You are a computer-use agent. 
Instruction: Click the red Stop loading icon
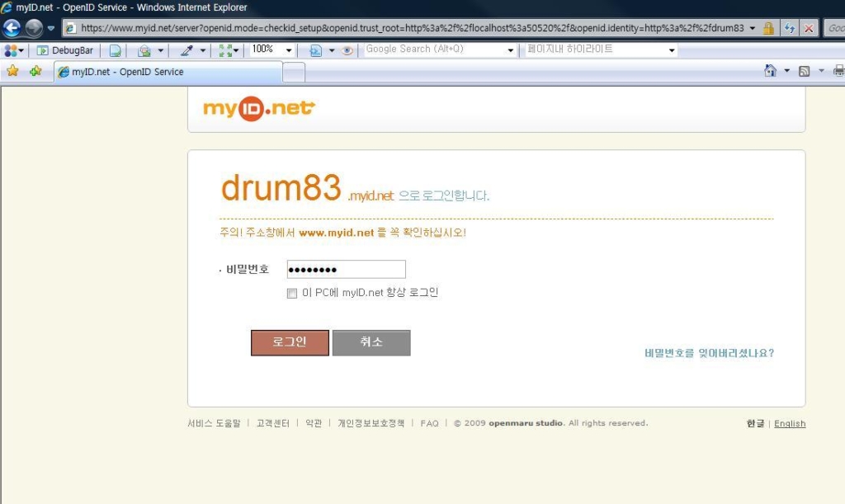click(x=809, y=28)
